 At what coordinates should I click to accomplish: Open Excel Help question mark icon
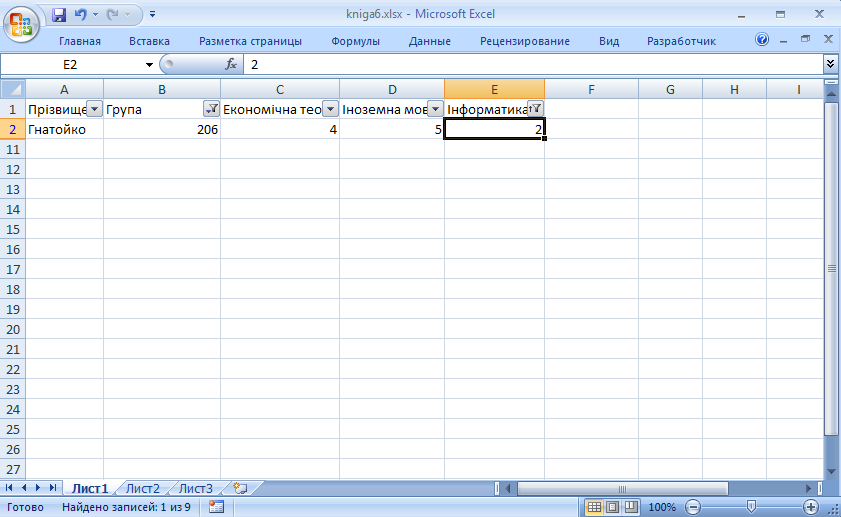762,39
